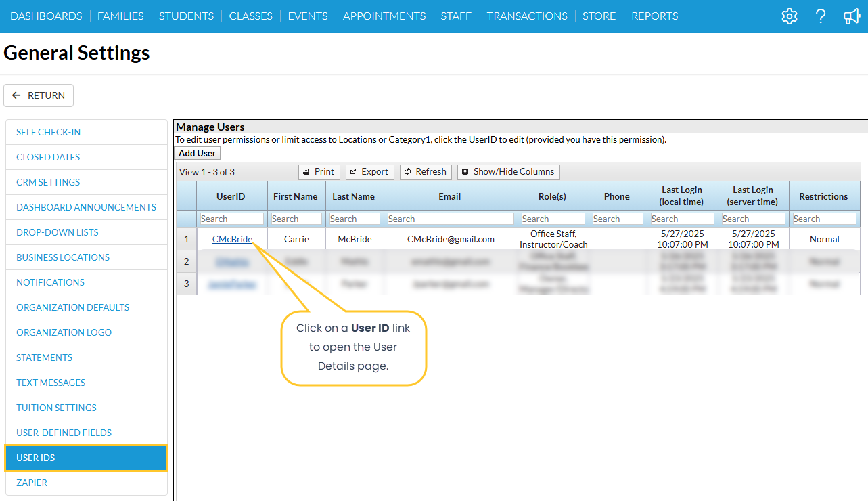Open the CMcBride user ID link
This screenshot has width=868, height=501.
[x=232, y=239]
